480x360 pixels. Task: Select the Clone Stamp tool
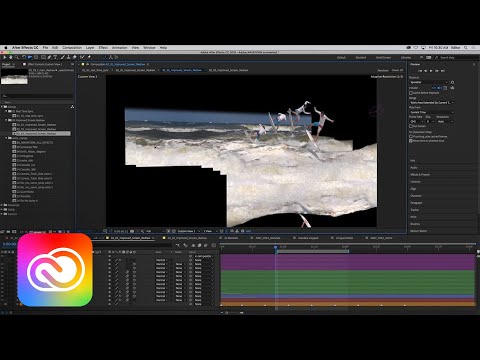[x=68, y=57]
